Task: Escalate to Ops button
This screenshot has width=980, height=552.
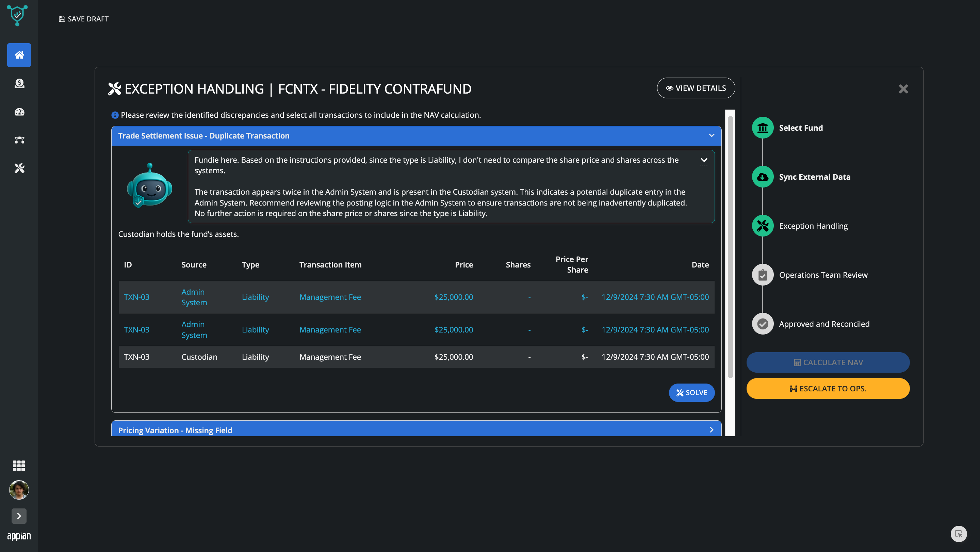Action: (828, 388)
